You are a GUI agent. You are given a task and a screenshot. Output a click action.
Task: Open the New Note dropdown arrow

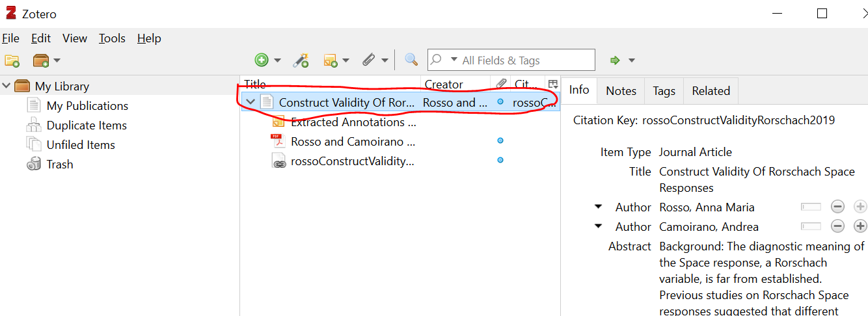[x=346, y=60]
